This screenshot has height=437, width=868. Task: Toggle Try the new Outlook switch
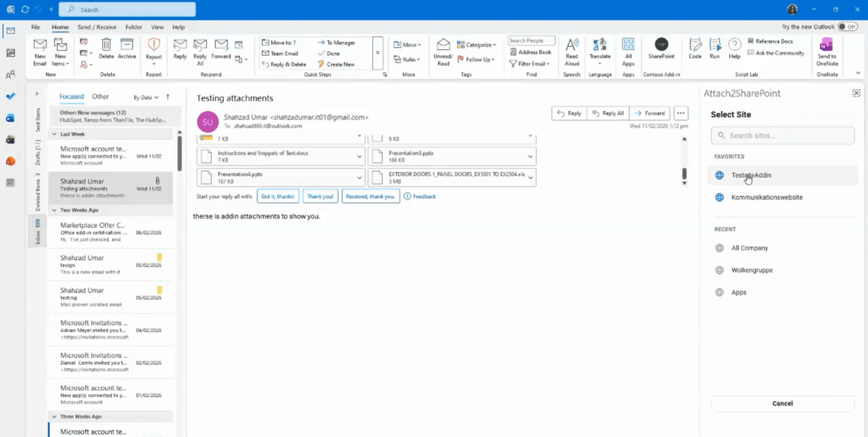coord(847,27)
